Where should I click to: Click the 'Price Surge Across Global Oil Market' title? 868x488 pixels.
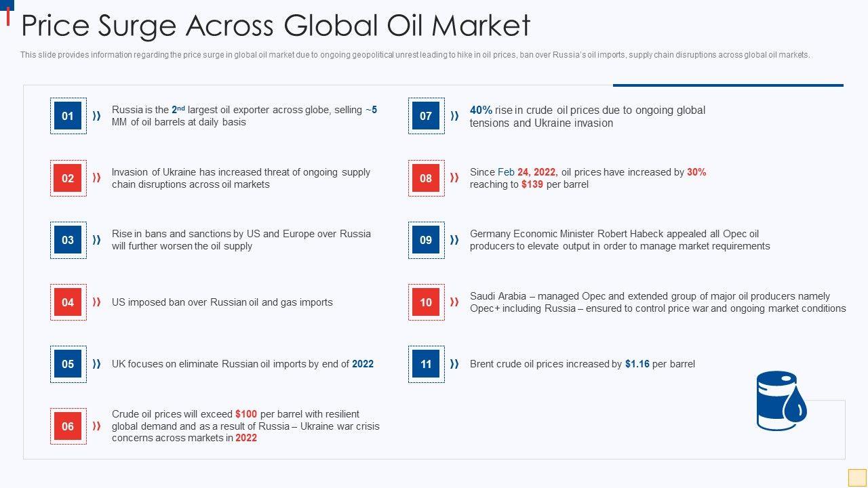pyautogui.click(x=275, y=26)
